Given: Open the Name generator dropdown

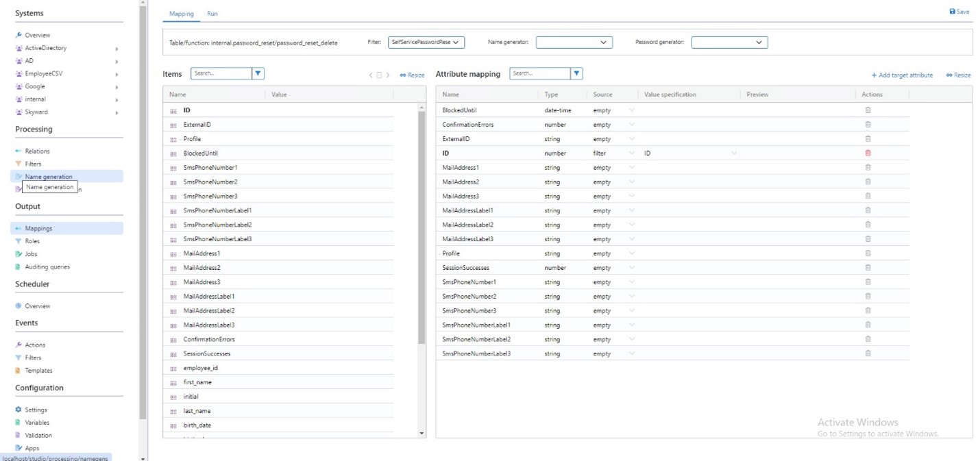Looking at the screenshot, I should pos(574,42).
